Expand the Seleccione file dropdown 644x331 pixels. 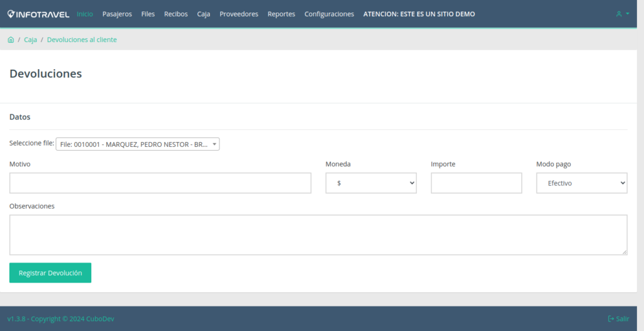click(138, 144)
